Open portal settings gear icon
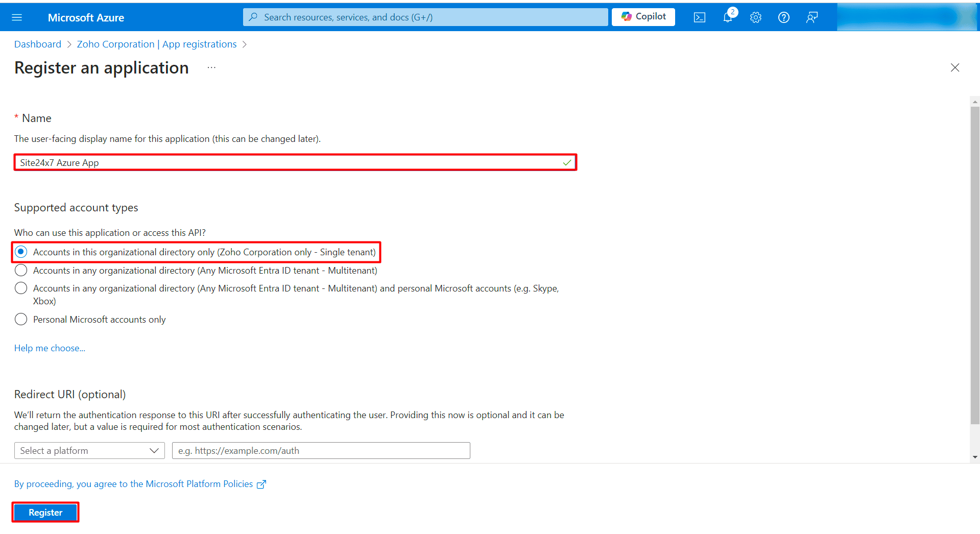Viewport: 980px width, 534px height. click(x=755, y=17)
